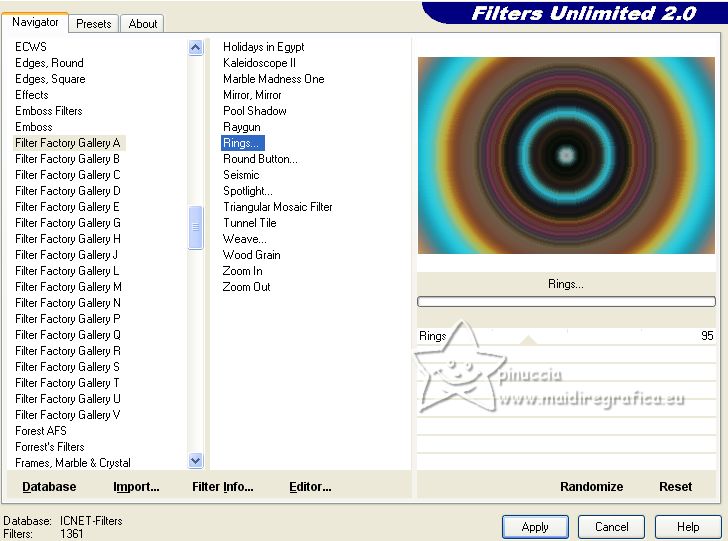728x541 pixels.
Task: Open the Database button
Action: coord(49,486)
